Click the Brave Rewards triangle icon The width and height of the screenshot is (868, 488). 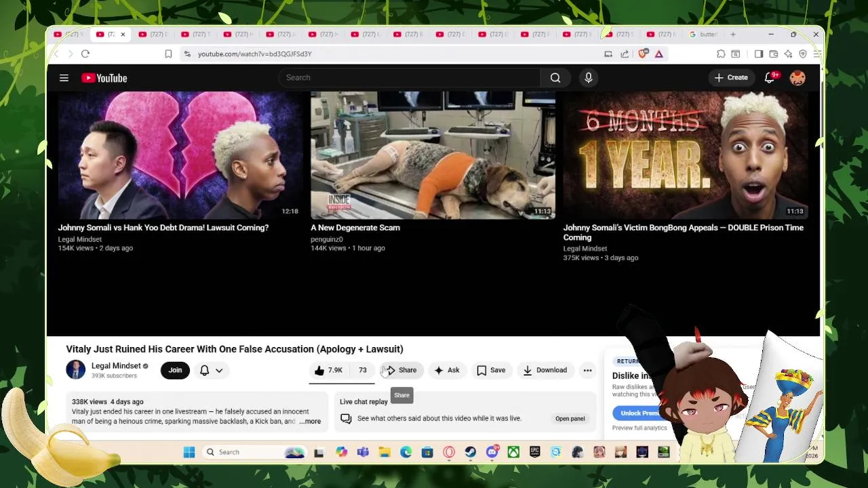point(658,54)
